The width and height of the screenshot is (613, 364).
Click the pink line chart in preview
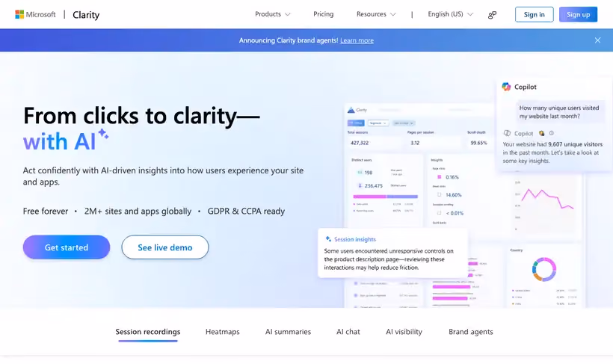548,199
